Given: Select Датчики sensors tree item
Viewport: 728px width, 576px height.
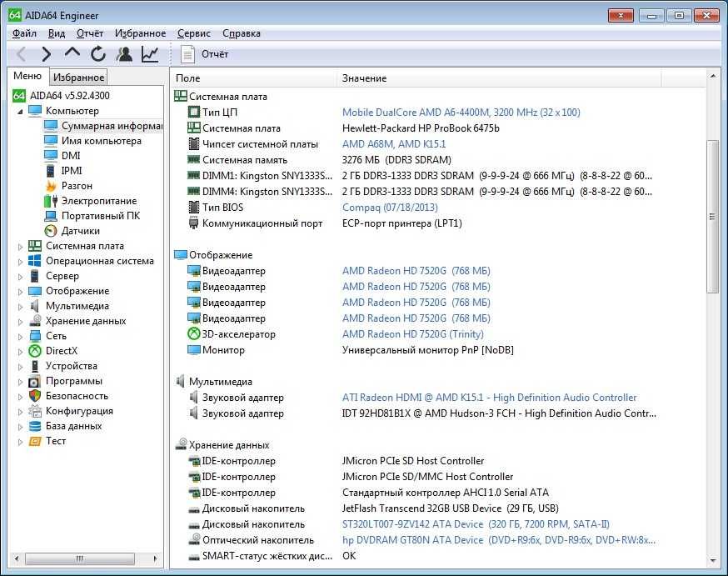Looking at the screenshot, I should [80, 230].
